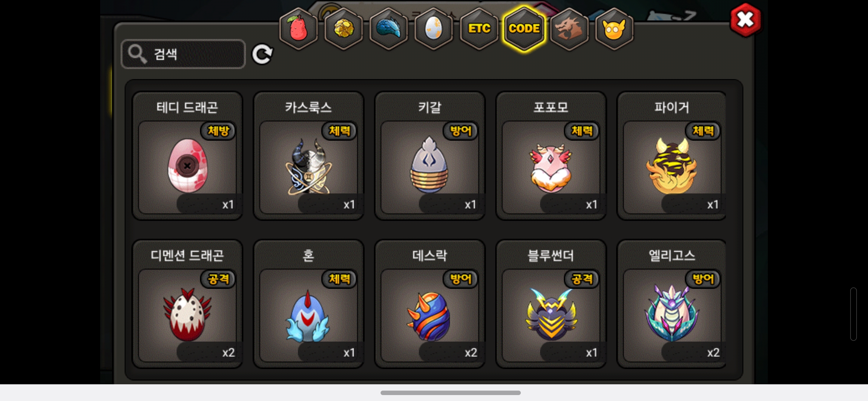Click the refresh arrow next to search

pos(262,55)
